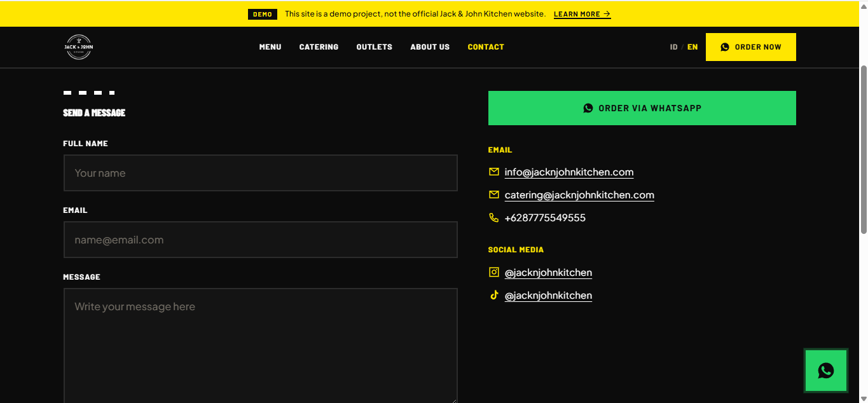The height and width of the screenshot is (403, 868).
Task: Click the Instagram icon under Social Media
Action: [x=494, y=272]
